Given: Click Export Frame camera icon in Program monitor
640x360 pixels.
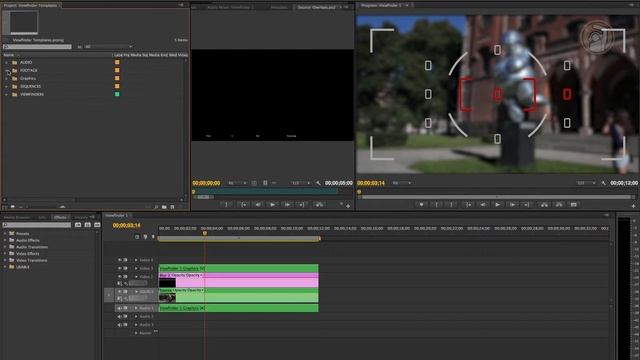Looking at the screenshot, I should [x=573, y=205].
